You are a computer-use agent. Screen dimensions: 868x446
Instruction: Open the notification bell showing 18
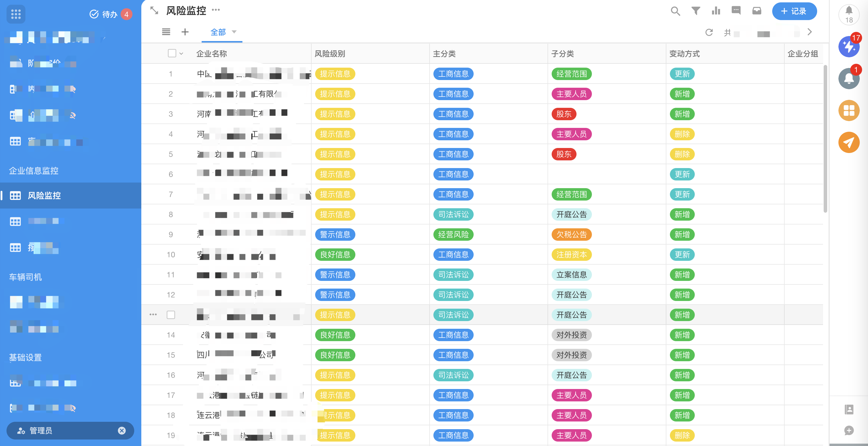(x=849, y=15)
